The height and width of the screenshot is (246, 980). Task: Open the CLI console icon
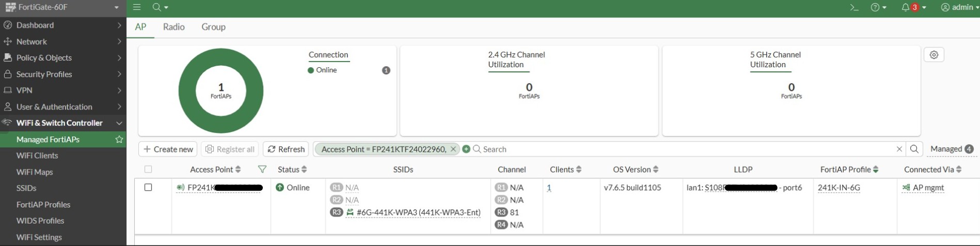[x=854, y=7]
